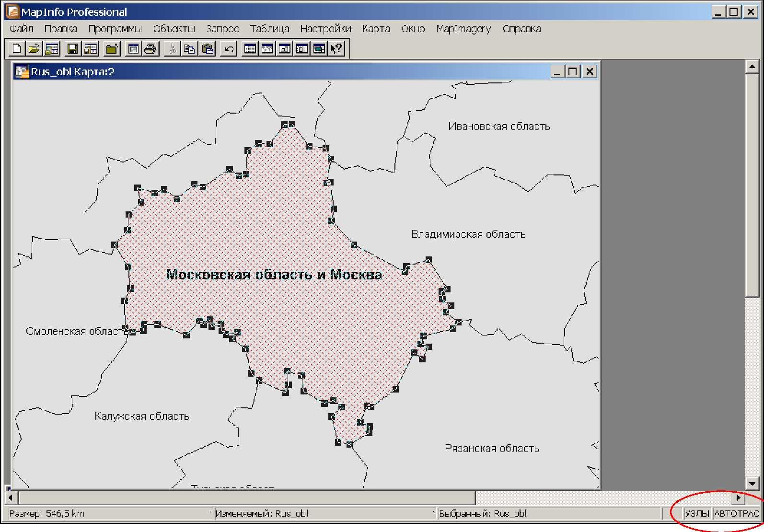Toggle the УЗЛЫ snap mode in status bar
Screen dimensions: 764x532
pyautogui.click(x=697, y=513)
